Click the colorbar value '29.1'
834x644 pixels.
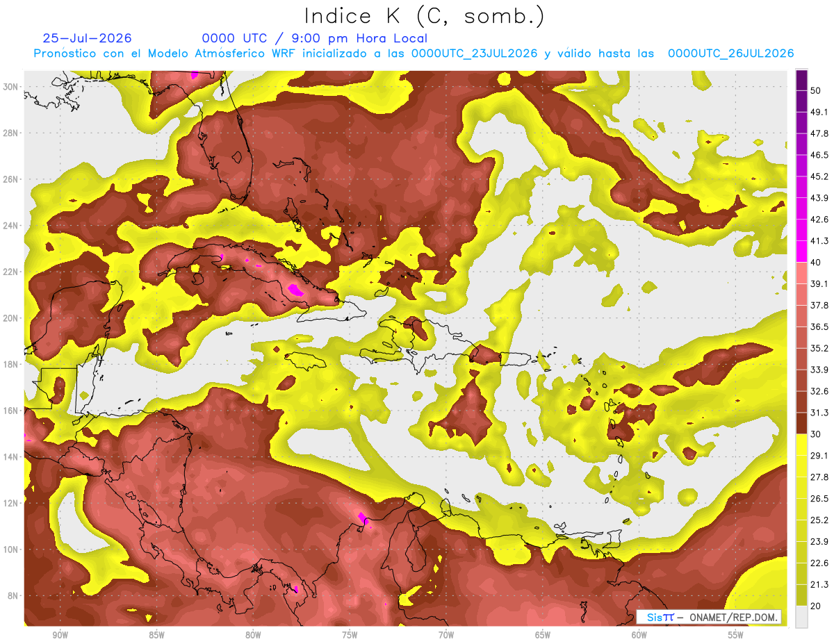tap(819, 456)
